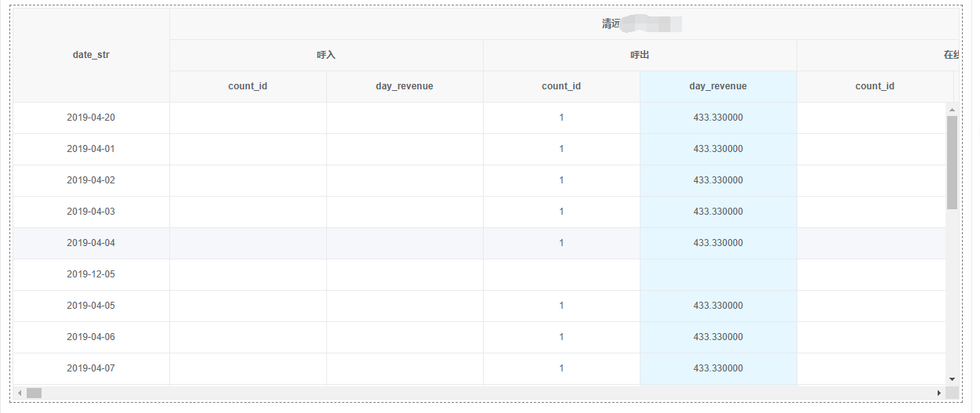The height and width of the screenshot is (413, 980).
Task: Click the rightmost count_id column header
Action: (x=875, y=86)
